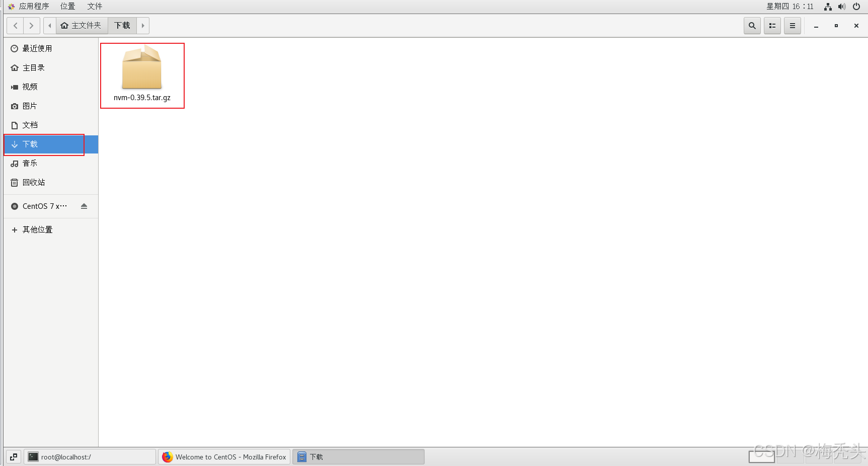Open the 图片 folder in sidebar
Screen dimensions: 868x466
coord(51,106)
